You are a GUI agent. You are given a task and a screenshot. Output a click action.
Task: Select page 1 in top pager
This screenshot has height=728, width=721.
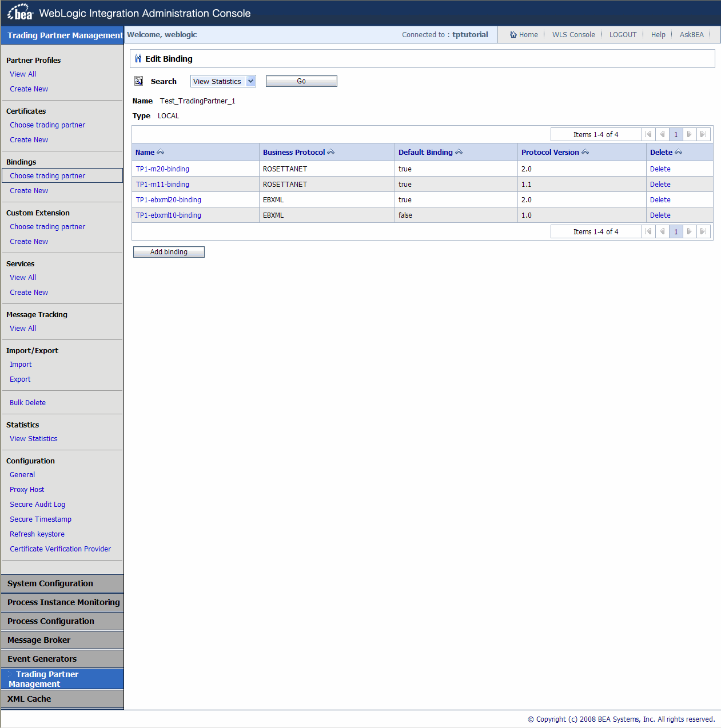point(676,134)
